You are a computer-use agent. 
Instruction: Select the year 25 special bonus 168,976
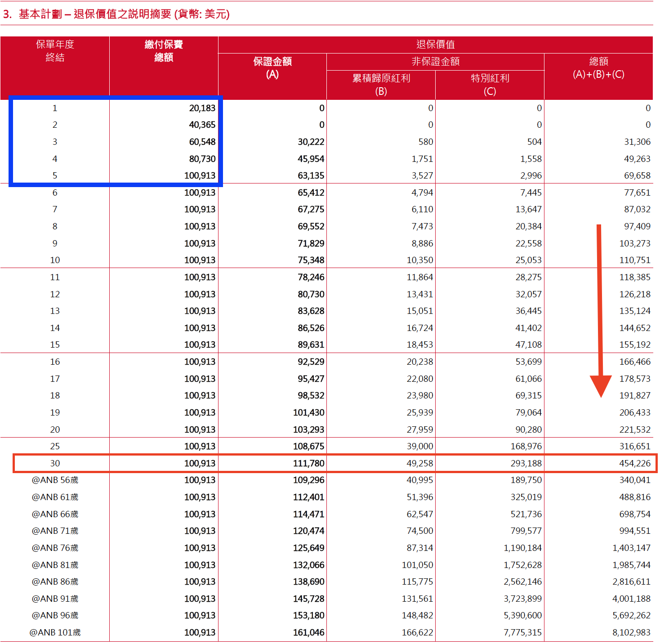tap(526, 447)
